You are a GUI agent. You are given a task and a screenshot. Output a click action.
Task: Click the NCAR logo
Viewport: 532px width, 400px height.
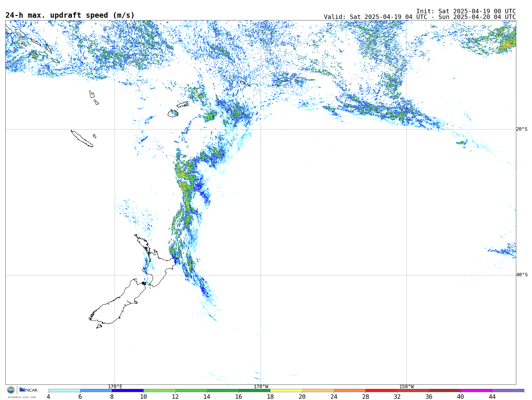[28, 390]
